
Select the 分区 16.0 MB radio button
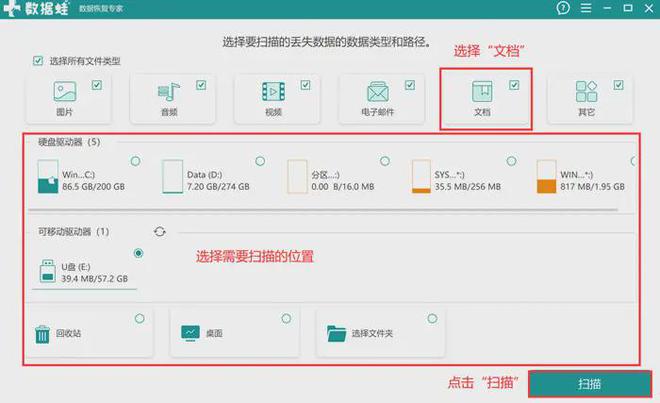pos(385,161)
